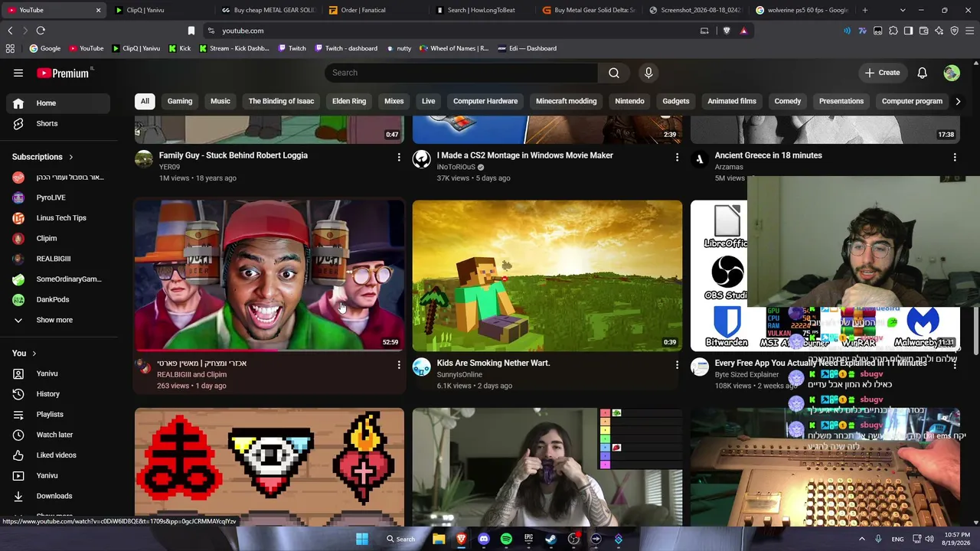Image resolution: width=980 pixels, height=551 pixels.
Task: Expand the You section chevron
Action: [x=34, y=354]
